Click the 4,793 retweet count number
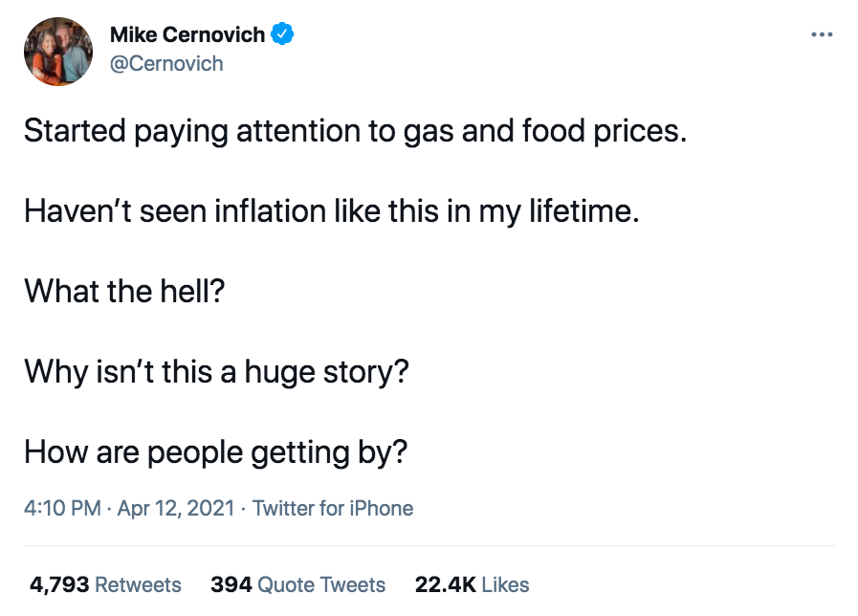Image resolution: width=858 pixels, height=616 pixels. coord(58,584)
